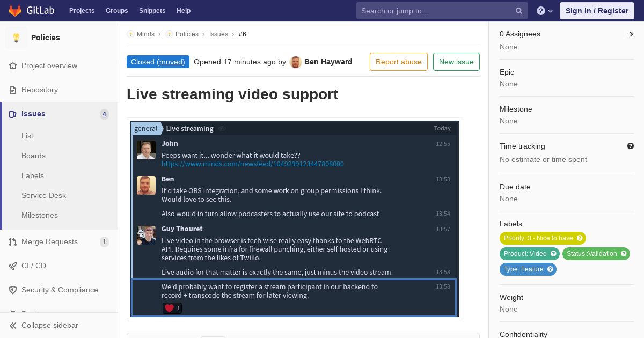Click John's avatar in chat image

point(146,150)
